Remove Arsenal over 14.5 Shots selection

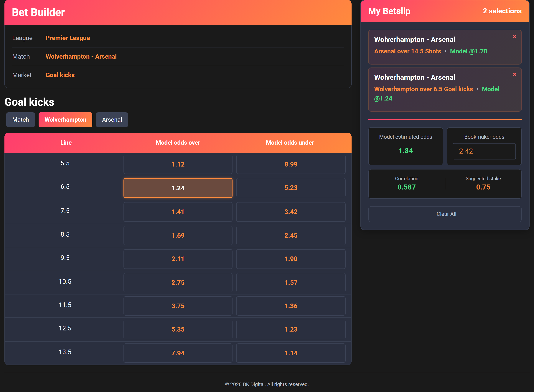(x=515, y=37)
